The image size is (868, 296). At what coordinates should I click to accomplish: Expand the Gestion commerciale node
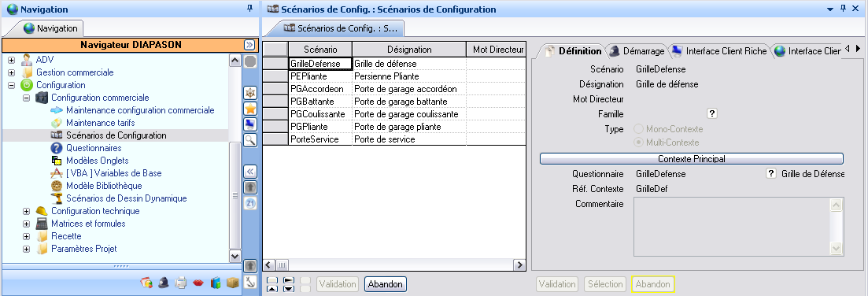pyautogui.click(x=11, y=72)
